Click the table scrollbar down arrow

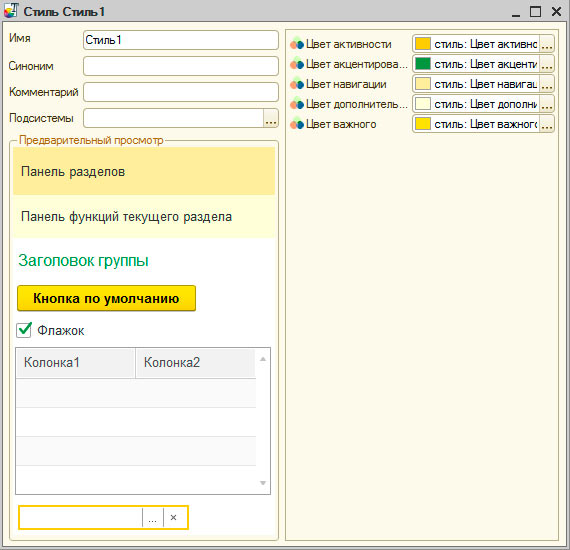point(263,483)
